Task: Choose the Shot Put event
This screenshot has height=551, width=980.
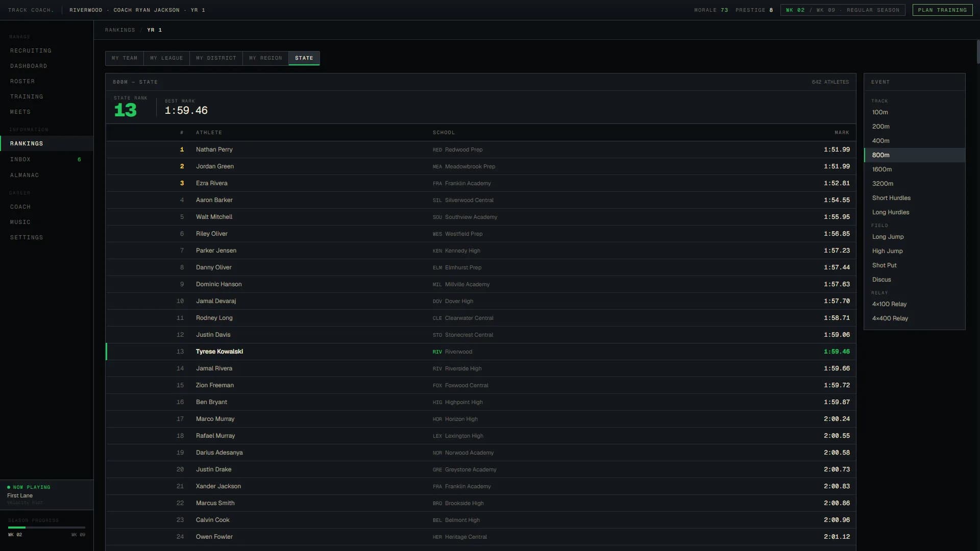Action: click(x=914, y=265)
